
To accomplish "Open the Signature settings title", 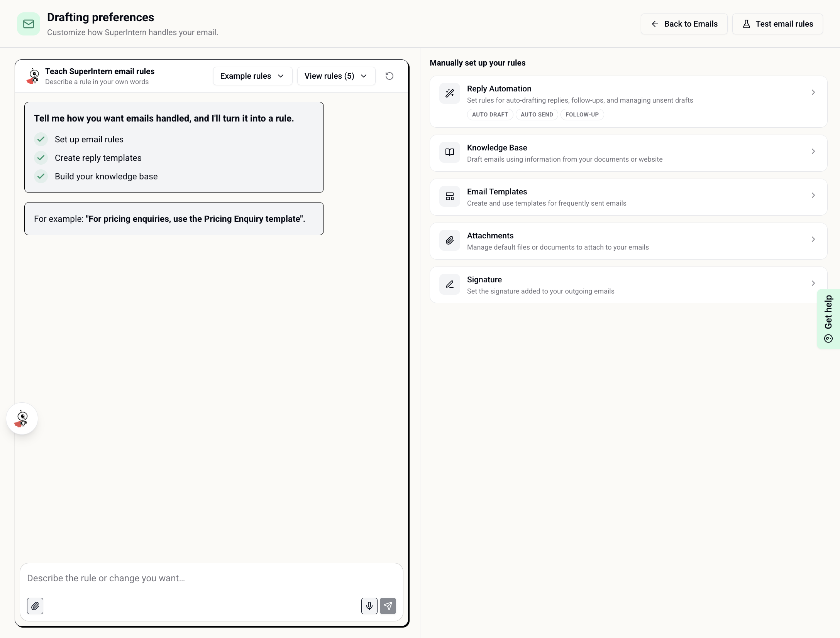I will pyautogui.click(x=484, y=280).
